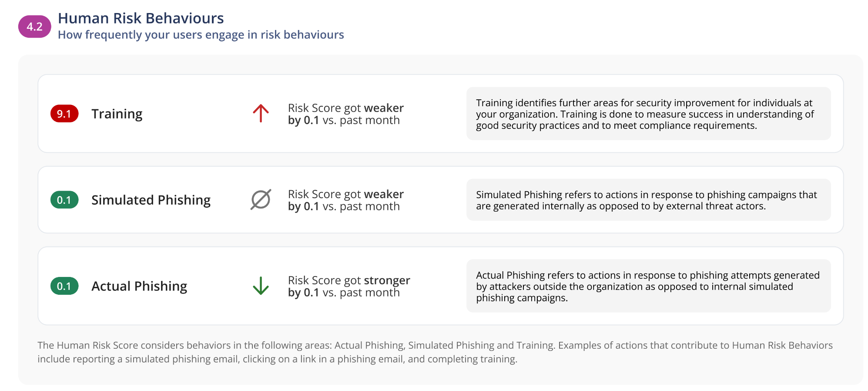Click the green down arrow for Actual Phishing
868x391 pixels.
(261, 286)
